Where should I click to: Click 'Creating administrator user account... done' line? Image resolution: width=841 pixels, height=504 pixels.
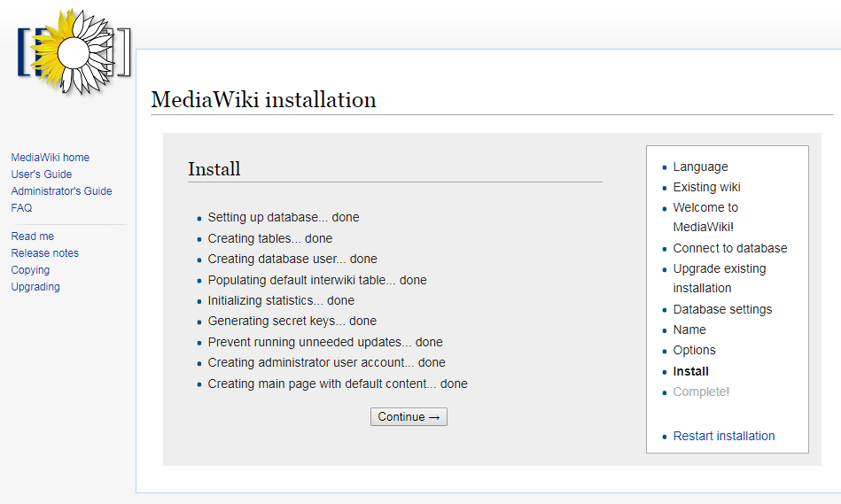point(327,362)
